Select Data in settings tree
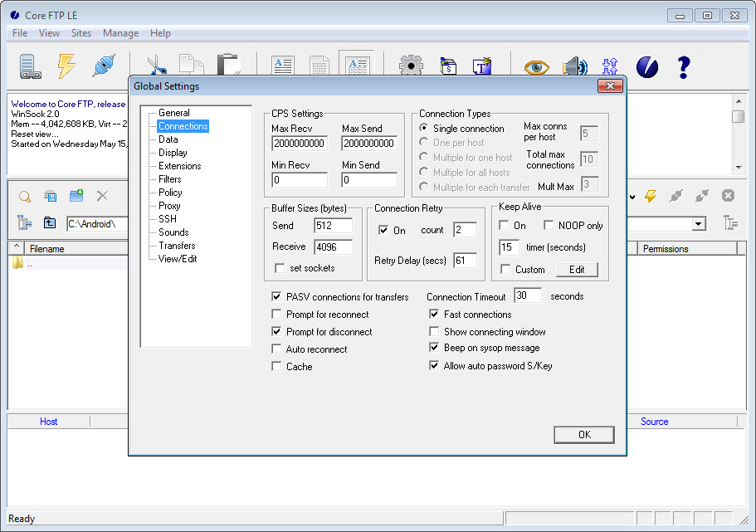The height and width of the screenshot is (532, 756). pos(168,139)
